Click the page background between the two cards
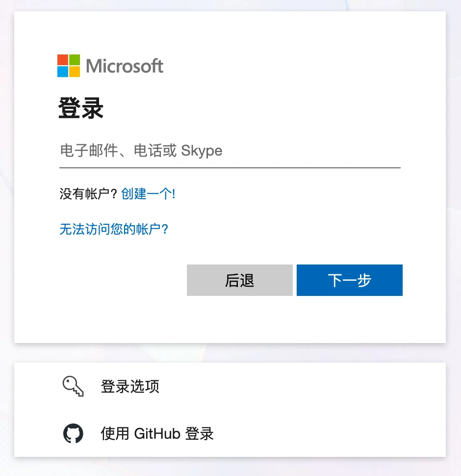461x476 pixels. (230, 353)
